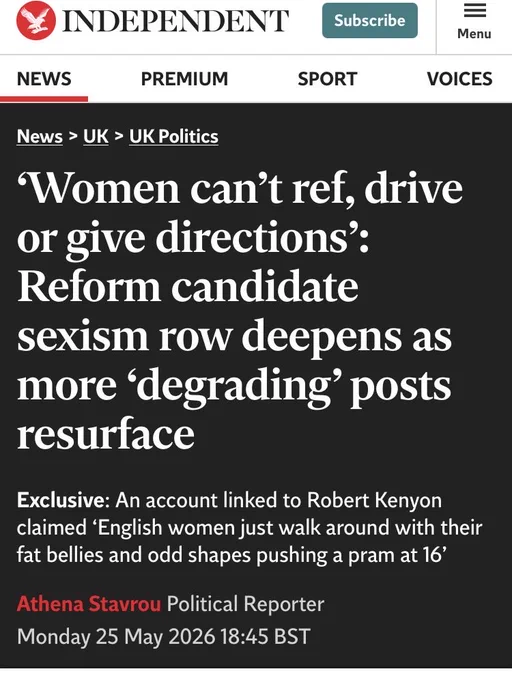Click the INDEPENDENT wordmark

click(x=175, y=21)
